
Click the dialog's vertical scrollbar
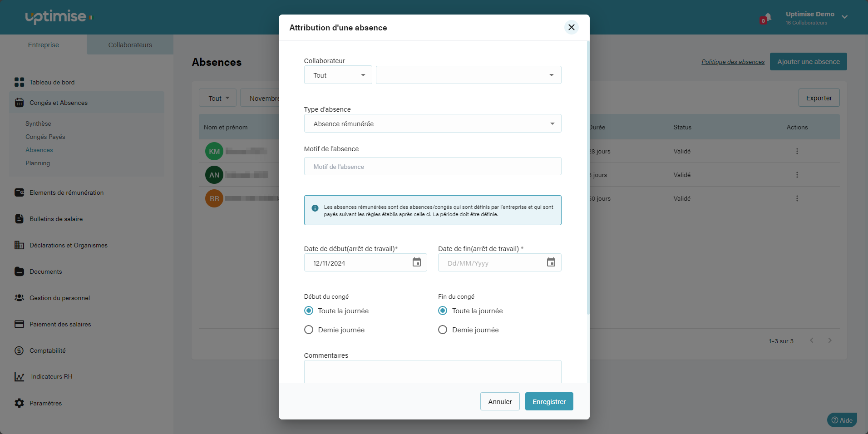[x=588, y=177]
